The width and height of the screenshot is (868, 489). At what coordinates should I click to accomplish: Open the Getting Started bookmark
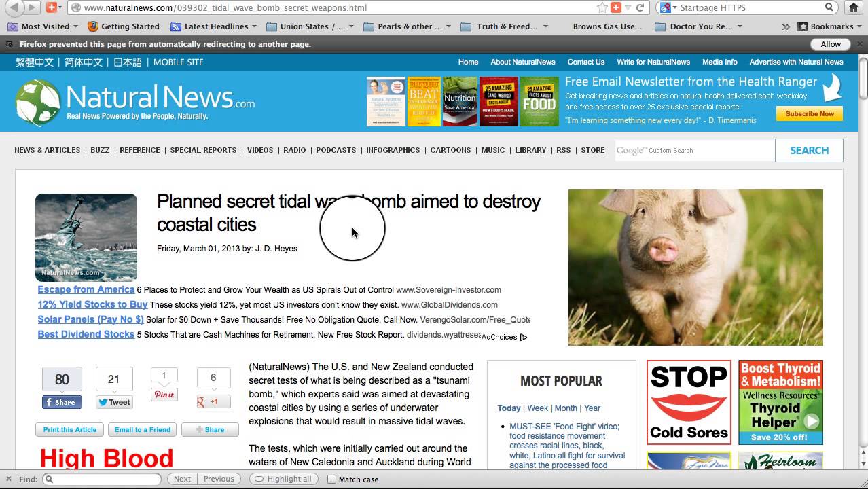[x=124, y=26]
